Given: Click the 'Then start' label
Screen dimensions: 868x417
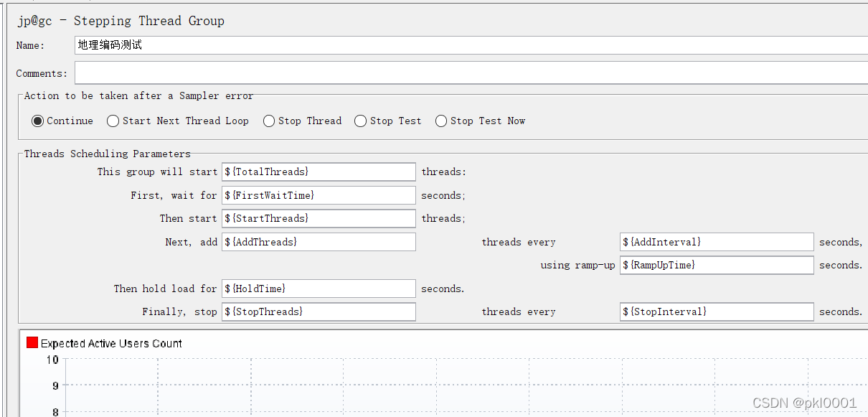Looking at the screenshot, I should (188, 218).
